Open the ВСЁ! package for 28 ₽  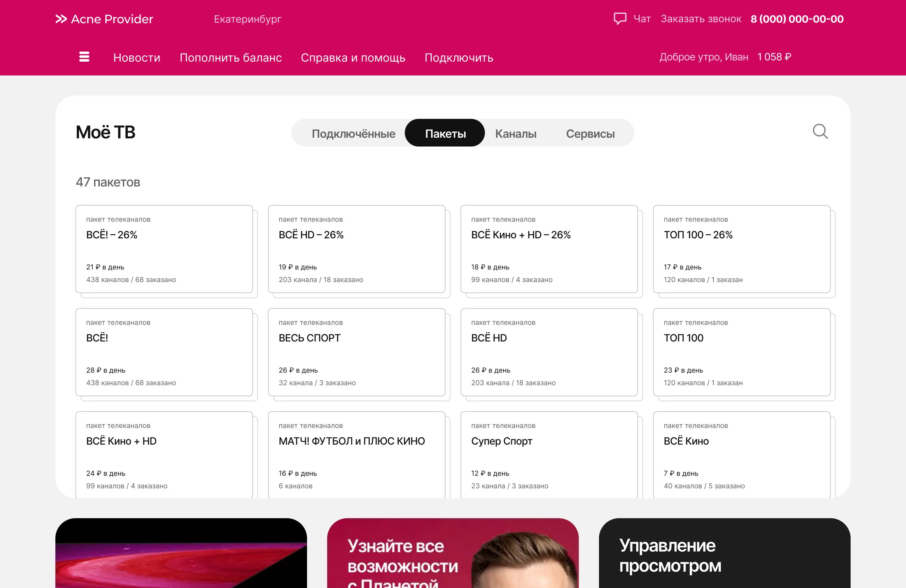pos(164,352)
